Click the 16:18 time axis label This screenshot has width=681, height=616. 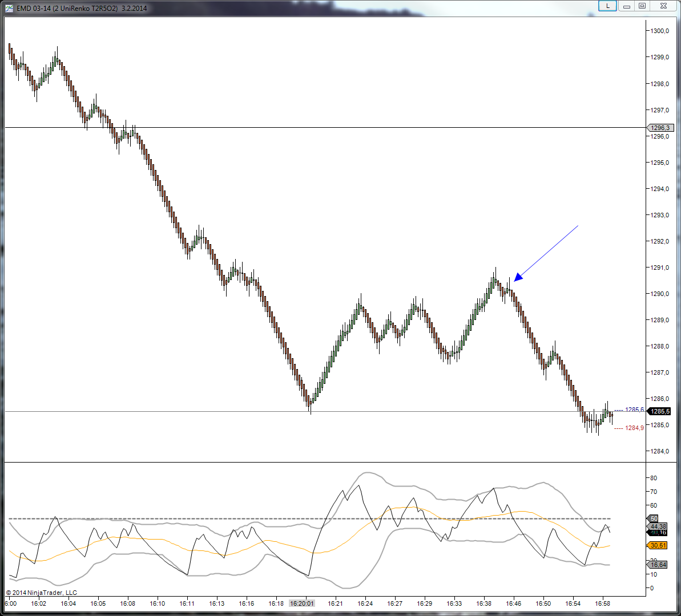(276, 603)
